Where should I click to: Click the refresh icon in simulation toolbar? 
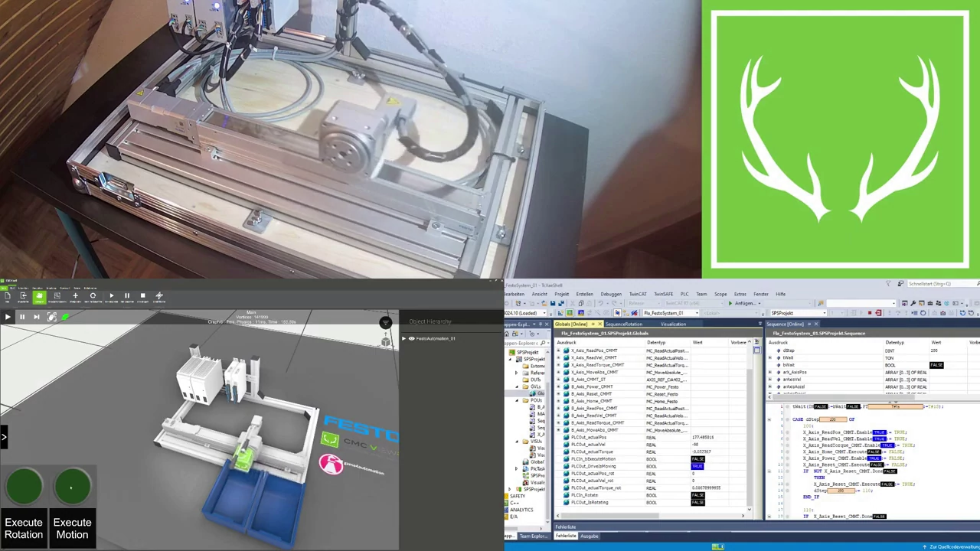point(93,295)
